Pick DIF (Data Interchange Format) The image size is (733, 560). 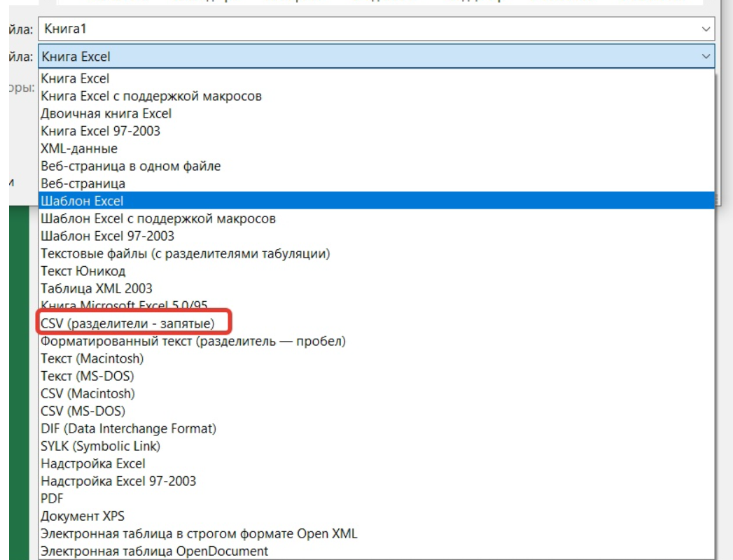click(377, 428)
